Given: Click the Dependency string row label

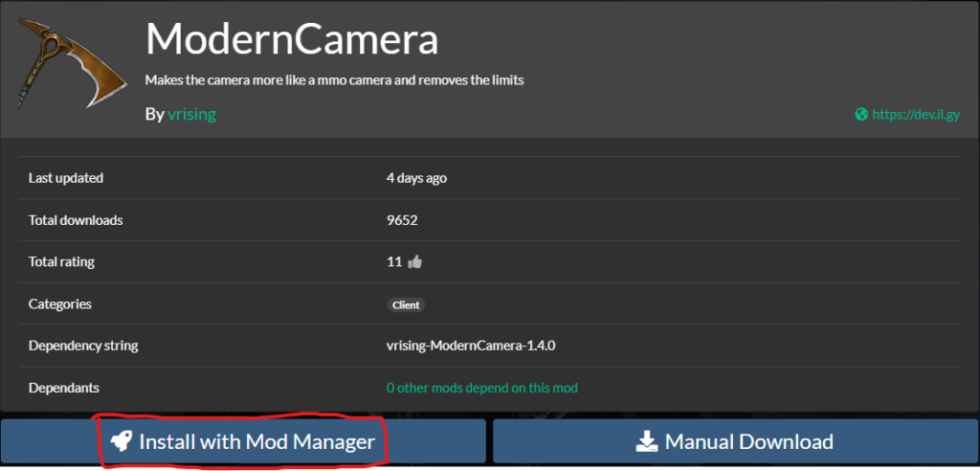Looking at the screenshot, I should pyautogui.click(x=83, y=346).
